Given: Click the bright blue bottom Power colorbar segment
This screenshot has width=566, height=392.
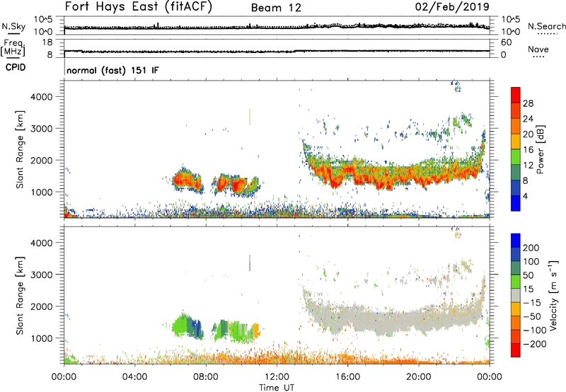Looking at the screenshot, I should click(516, 203).
